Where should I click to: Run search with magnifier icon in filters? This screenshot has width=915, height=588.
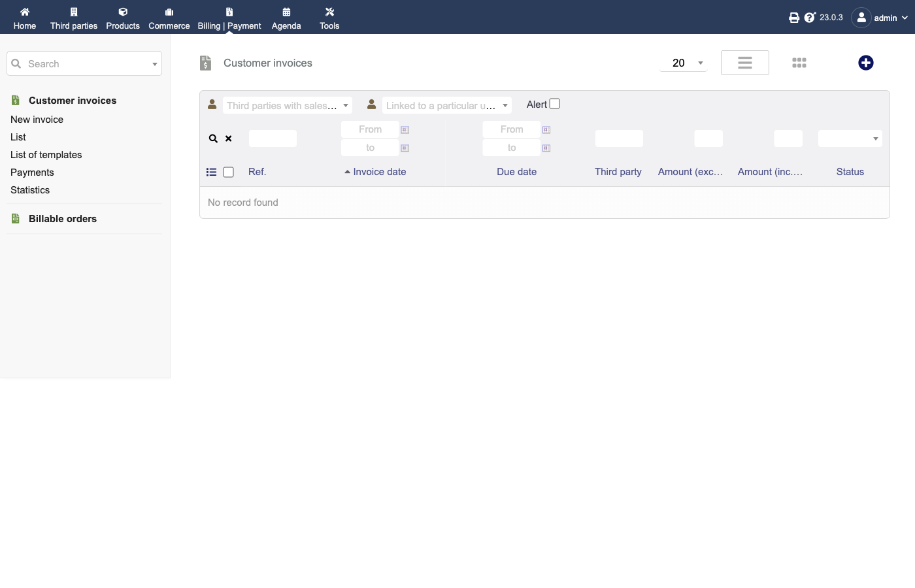(213, 139)
